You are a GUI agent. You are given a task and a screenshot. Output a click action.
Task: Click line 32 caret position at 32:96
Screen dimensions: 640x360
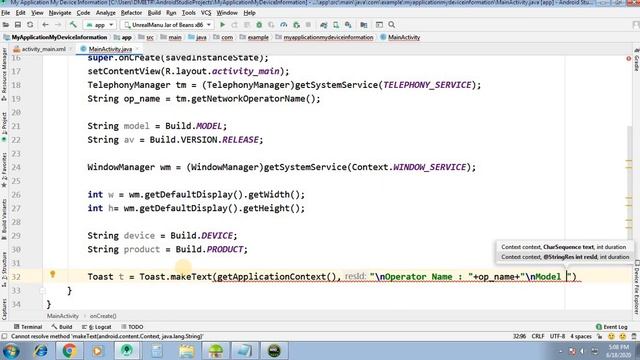pos(567,277)
